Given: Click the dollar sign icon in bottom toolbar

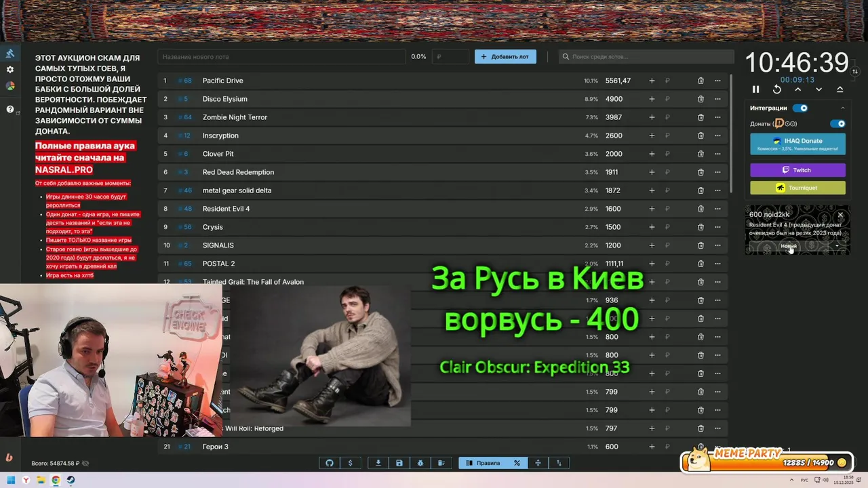Looking at the screenshot, I should (350, 463).
